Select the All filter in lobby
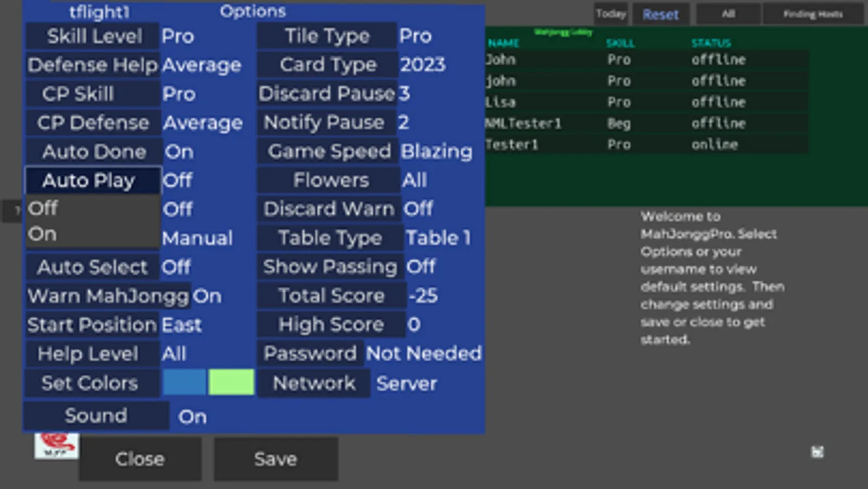Screen dimensions: 868x489 click(728, 14)
